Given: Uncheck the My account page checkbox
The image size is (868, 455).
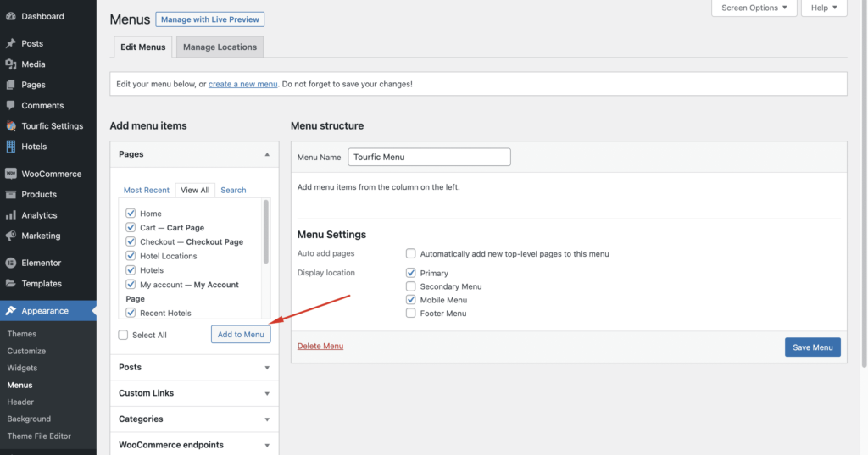Looking at the screenshot, I should (131, 284).
